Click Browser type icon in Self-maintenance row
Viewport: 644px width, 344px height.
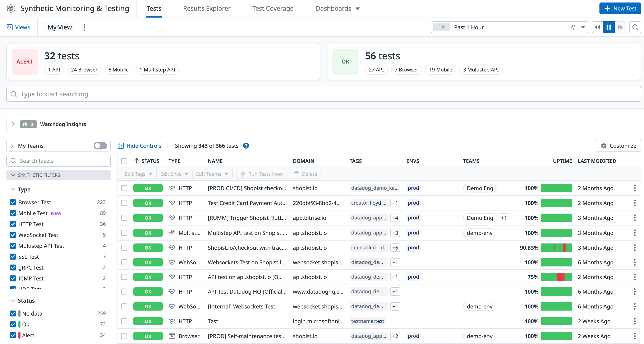click(172, 336)
